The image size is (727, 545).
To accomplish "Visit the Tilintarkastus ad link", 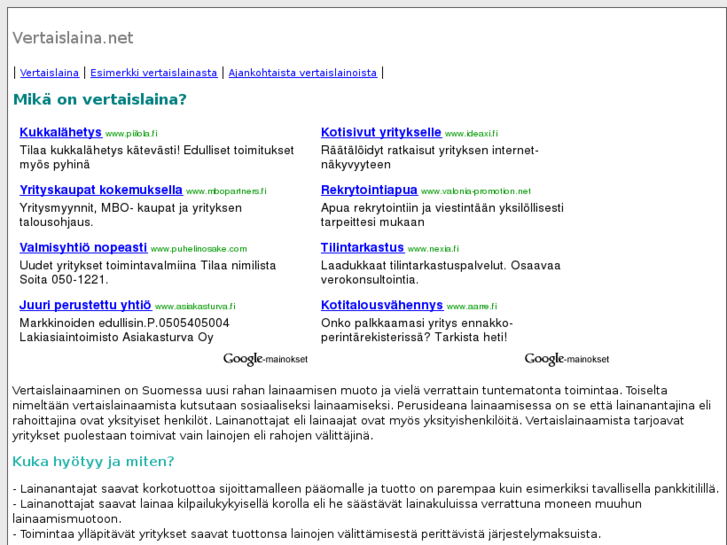I will [x=363, y=248].
